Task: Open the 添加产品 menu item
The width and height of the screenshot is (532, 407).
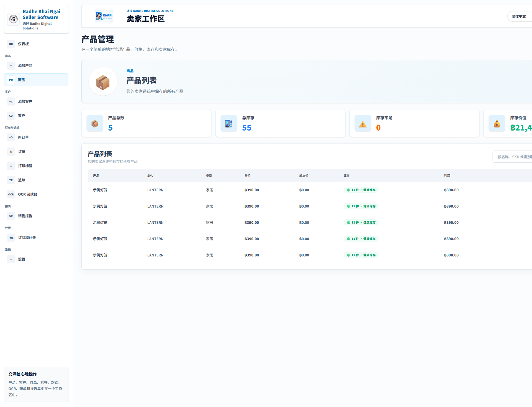Action: tap(36, 65)
